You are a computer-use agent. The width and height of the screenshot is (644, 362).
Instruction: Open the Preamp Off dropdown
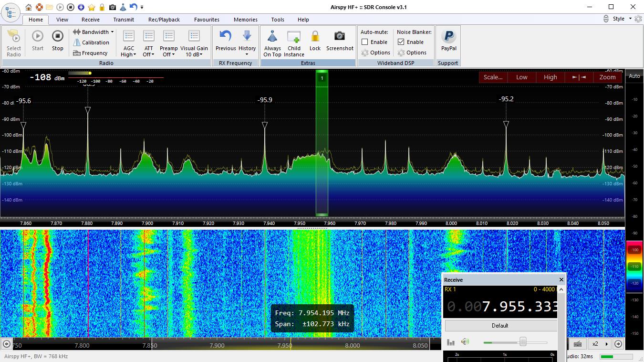click(x=168, y=43)
